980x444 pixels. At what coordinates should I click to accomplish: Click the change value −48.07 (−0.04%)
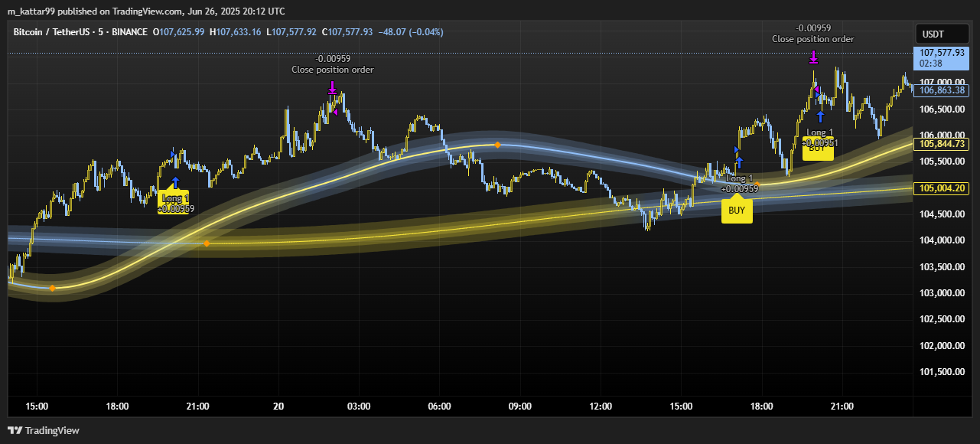click(411, 32)
